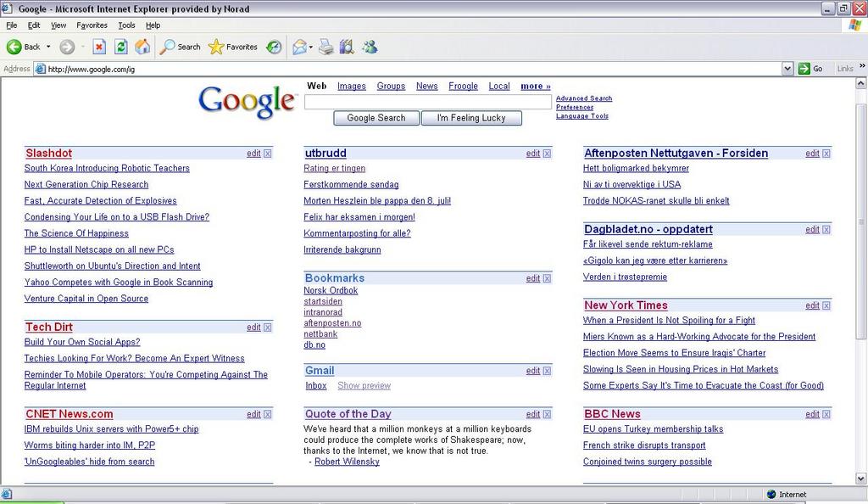Click I'm Feeling Lucky button

pyautogui.click(x=471, y=118)
